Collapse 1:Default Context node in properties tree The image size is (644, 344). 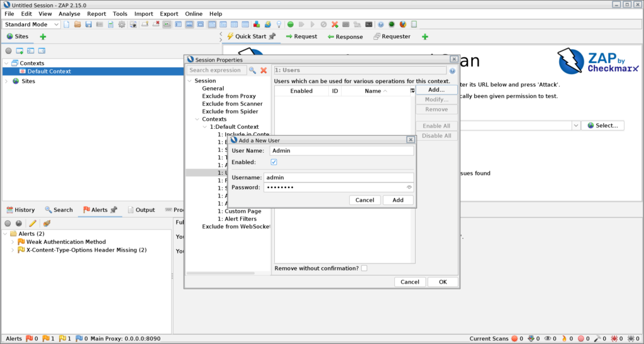(x=205, y=127)
